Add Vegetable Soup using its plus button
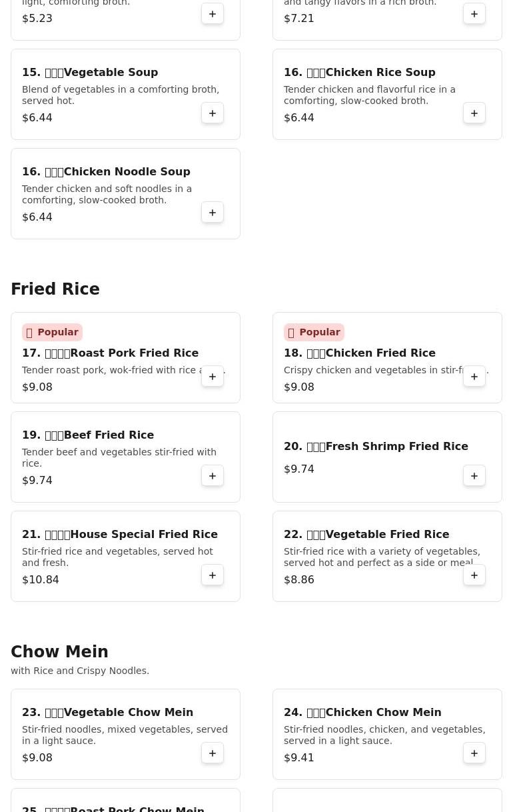The image size is (513, 812). click(x=213, y=113)
